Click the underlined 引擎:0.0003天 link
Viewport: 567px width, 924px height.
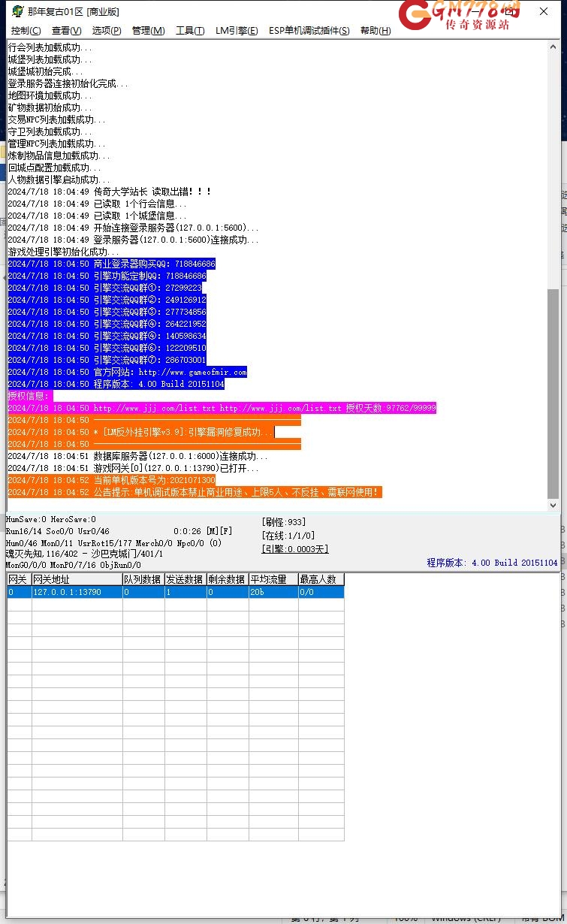[x=295, y=549]
